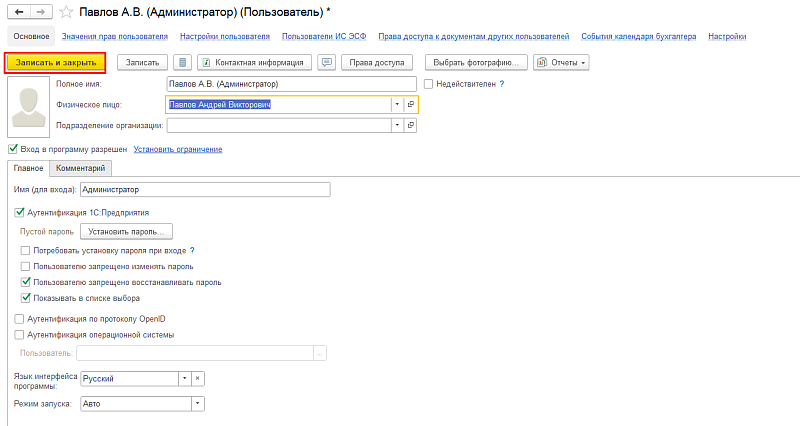Add user to favorites with star icon
The image size is (800, 426).
66,12
